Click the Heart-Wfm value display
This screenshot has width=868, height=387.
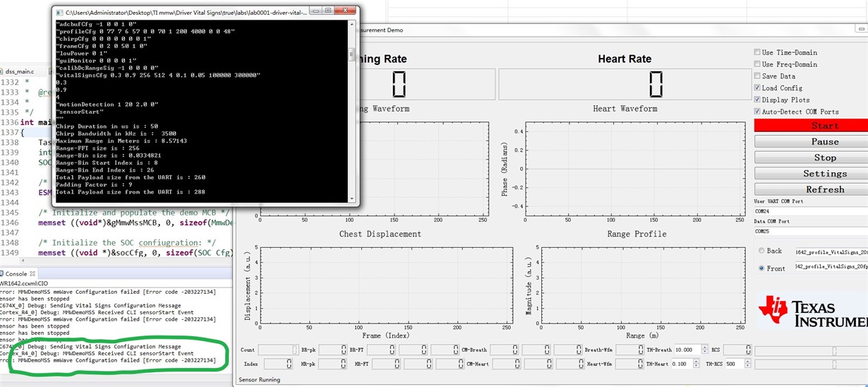629,364
